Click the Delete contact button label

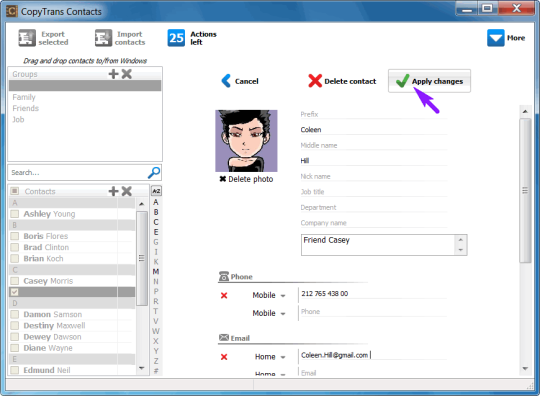click(x=350, y=81)
